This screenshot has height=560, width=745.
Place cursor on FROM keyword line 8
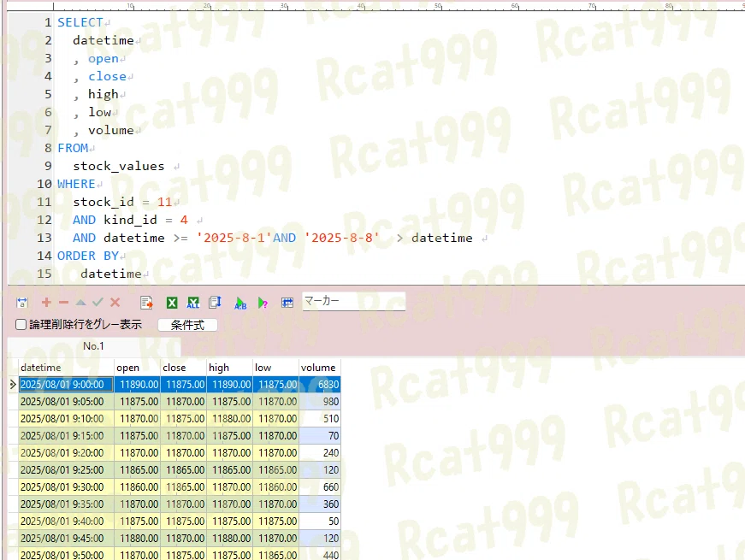73,148
